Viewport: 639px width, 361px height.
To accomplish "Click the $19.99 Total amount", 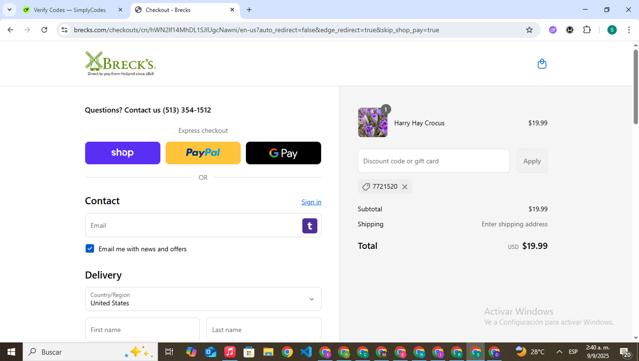I will point(535,246).
